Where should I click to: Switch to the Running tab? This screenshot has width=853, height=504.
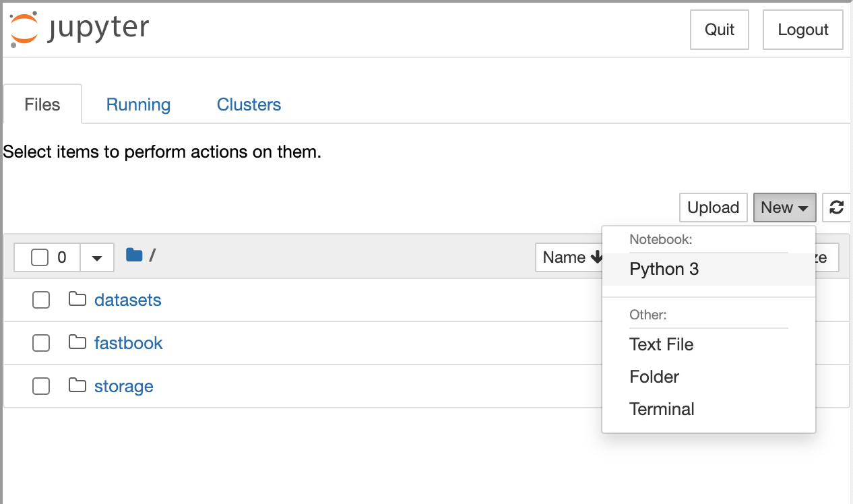coord(138,104)
